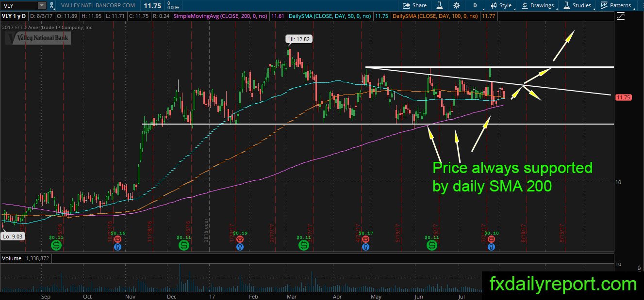Click the symbol entry field showing VLY
644x300 pixels.
pos(18,5)
